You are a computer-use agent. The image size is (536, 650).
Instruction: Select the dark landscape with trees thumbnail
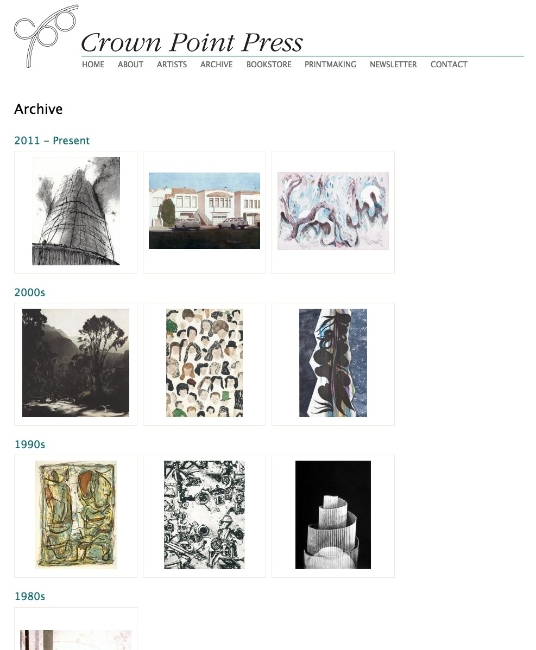(75, 363)
